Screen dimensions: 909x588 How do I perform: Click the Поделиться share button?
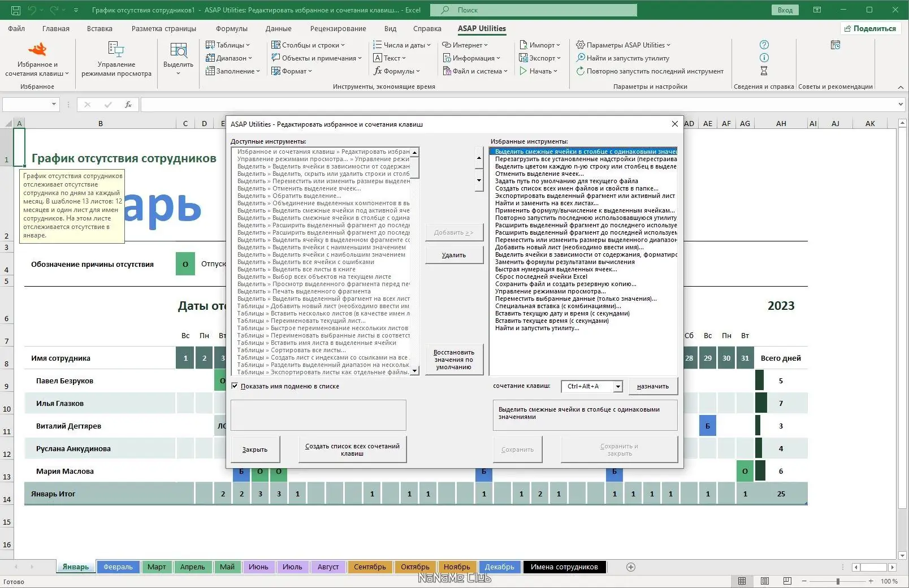click(x=870, y=29)
